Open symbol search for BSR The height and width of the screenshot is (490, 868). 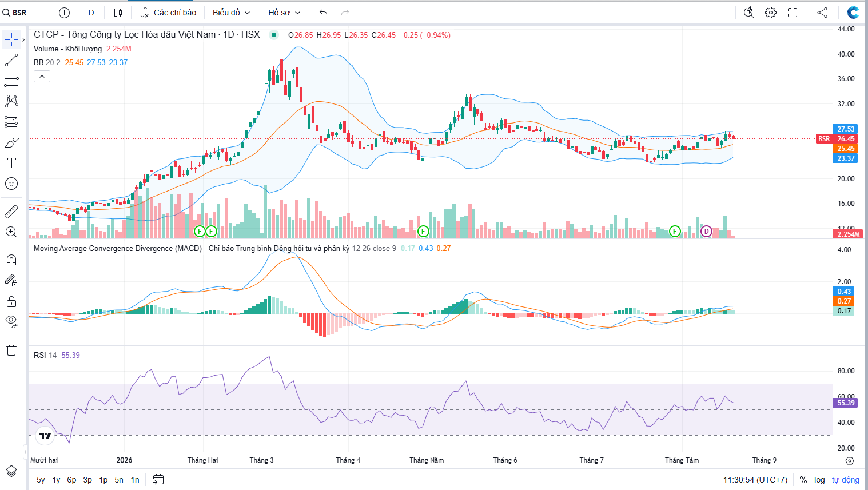[15, 13]
